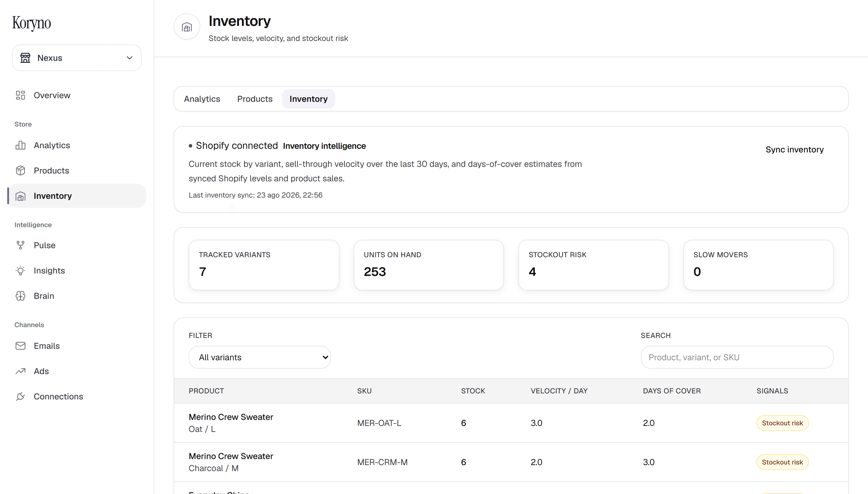Click the Pulse icon
This screenshot has width=868, height=494.
coord(20,245)
